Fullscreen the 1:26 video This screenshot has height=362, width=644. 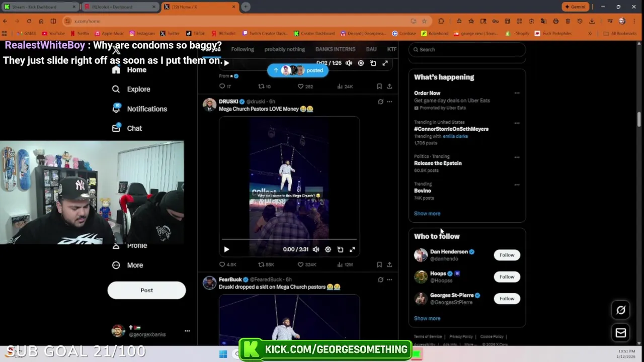[x=385, y=63]
